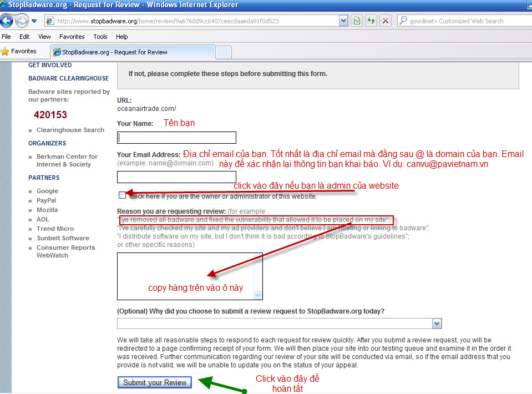Click the browser Back arrow button
The height and width of the screenshot is (394, 532).
click(7, 21)
